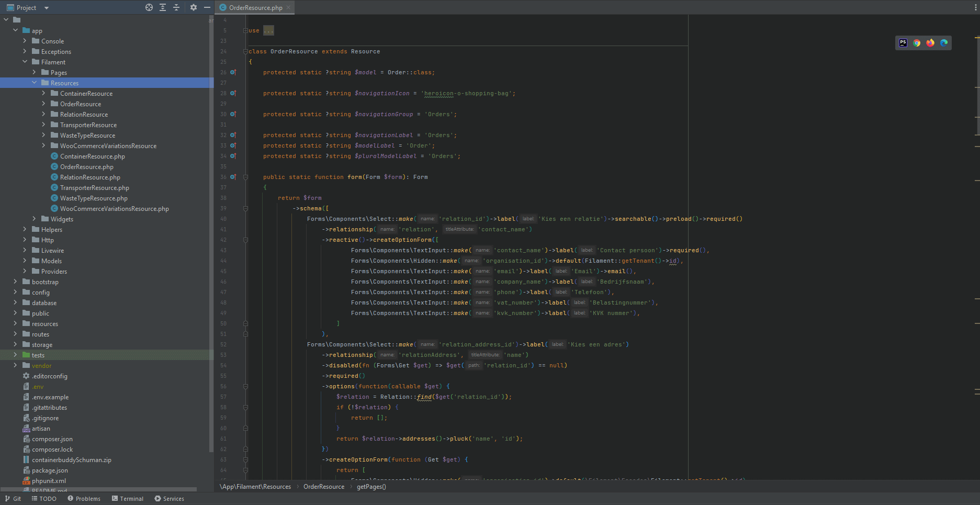Image resolution: width=980 pixels, height=505 pixels.
Task: Fold the OrderResource class block
Action: pyautogui.click(x=245, y=51)
